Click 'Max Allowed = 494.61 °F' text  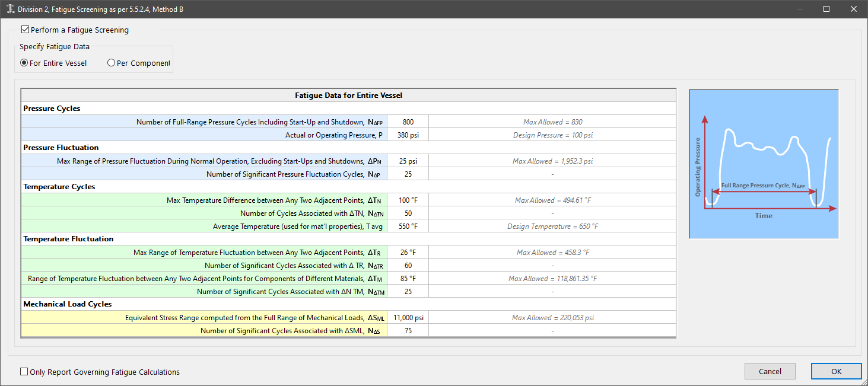pyautogui.click(x=552, y=200)
